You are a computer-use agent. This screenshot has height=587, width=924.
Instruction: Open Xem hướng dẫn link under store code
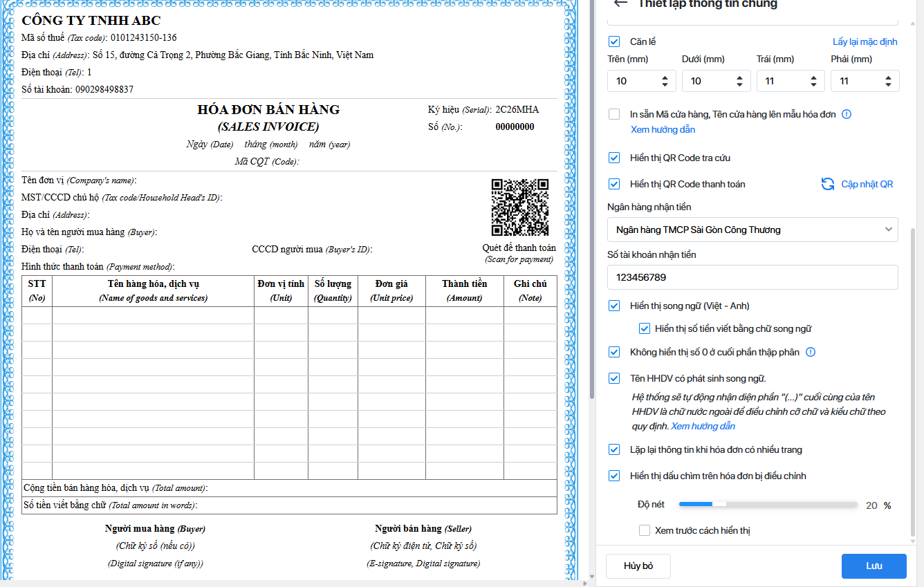click(663, 129)
